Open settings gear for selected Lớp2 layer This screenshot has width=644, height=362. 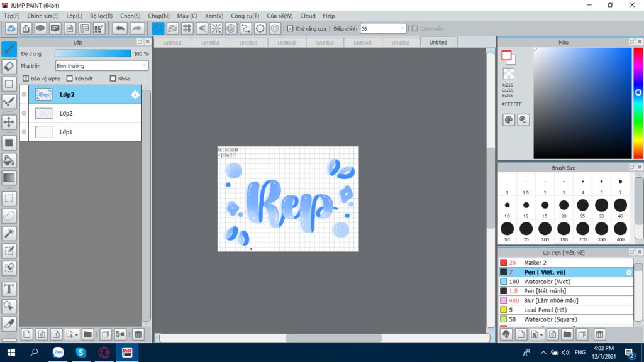pyautogui.click(x=135, y=95)
